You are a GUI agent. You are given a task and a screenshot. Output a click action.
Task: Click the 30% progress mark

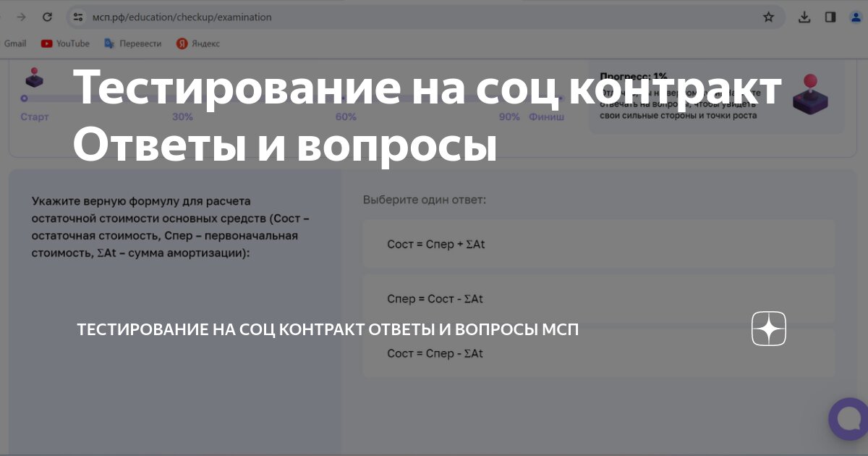pos(182,117)
